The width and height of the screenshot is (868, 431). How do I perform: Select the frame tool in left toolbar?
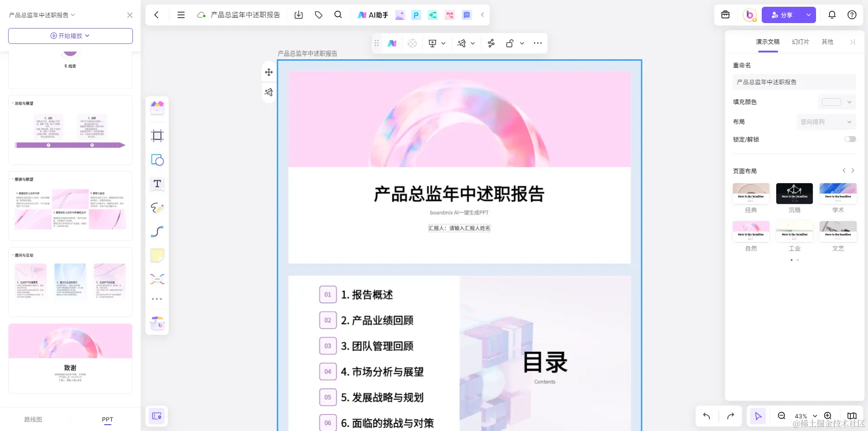tap(157, 136)
